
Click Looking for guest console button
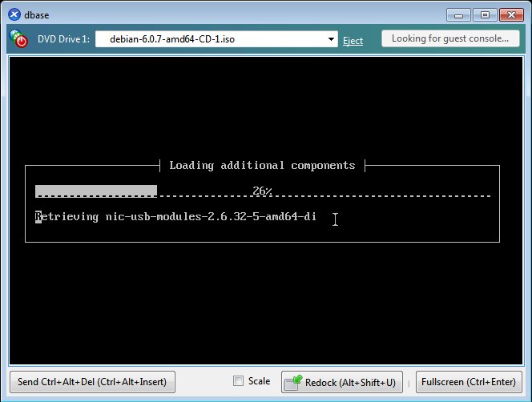tap(450, 38)
